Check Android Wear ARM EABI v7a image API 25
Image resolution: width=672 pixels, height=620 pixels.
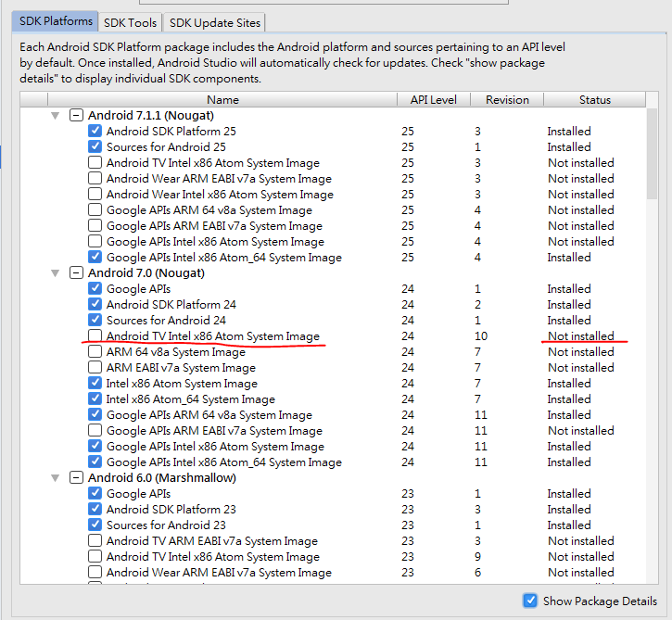coord(95,178)
